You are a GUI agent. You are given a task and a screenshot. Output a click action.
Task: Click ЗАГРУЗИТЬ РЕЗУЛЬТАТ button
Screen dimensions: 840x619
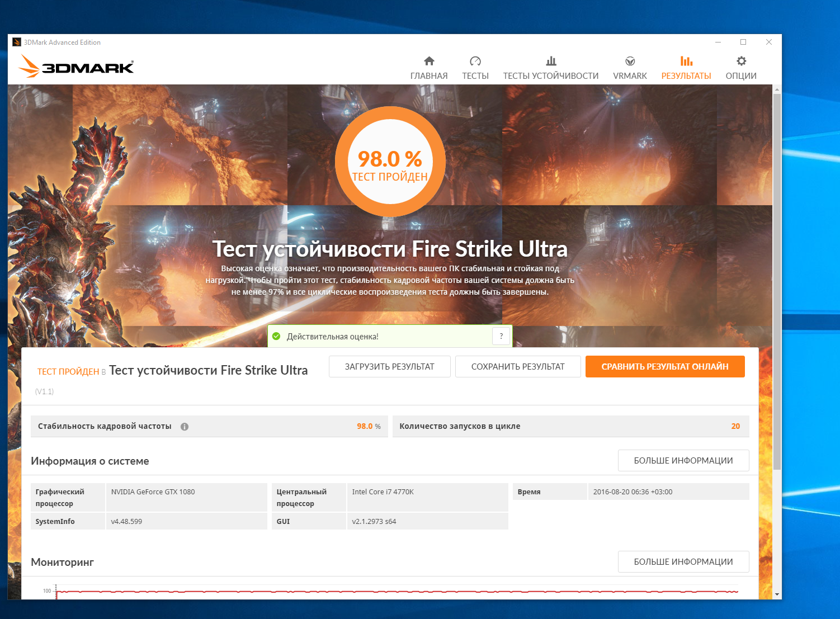tap(390, 367)
